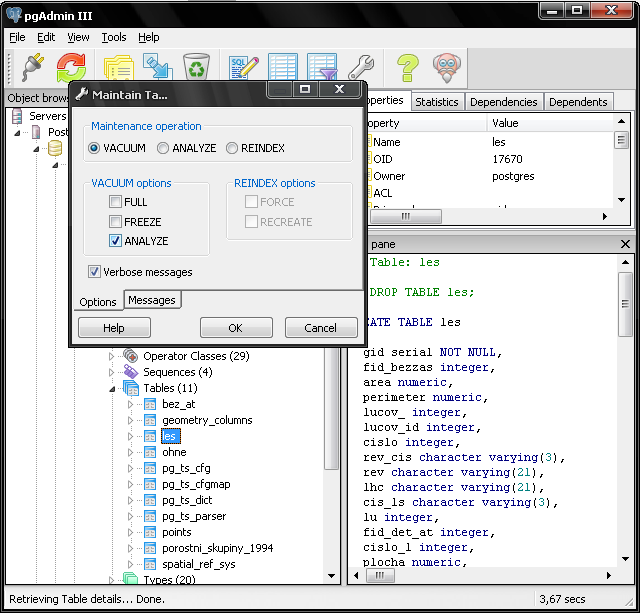Confirm maintenance with the OK button
The height and width of the screenshot is (613, 640).
236,328
